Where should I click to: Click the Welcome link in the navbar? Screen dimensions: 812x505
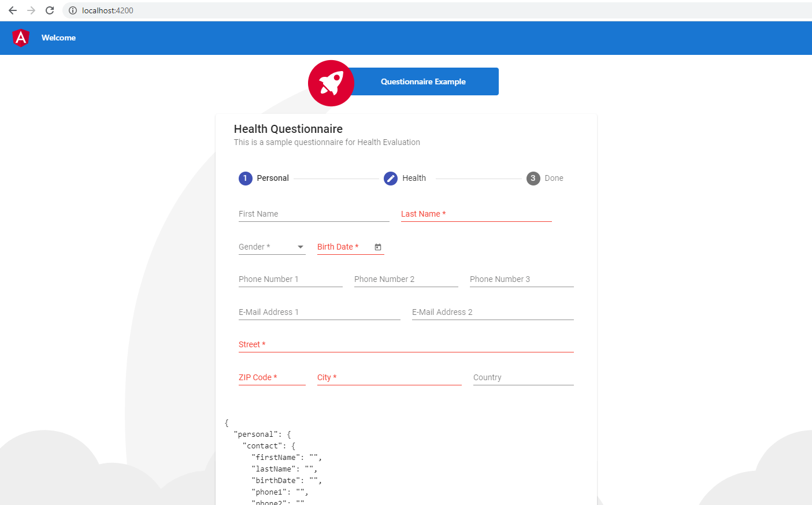pos(58,37)
